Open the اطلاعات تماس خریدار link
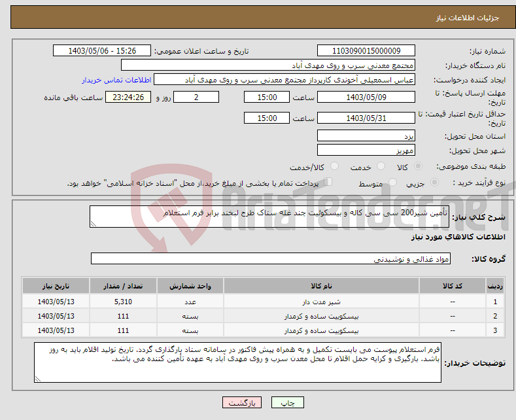The height and width of the screenshot is (420, 516). pyautogui.click(x=116, y=80)
